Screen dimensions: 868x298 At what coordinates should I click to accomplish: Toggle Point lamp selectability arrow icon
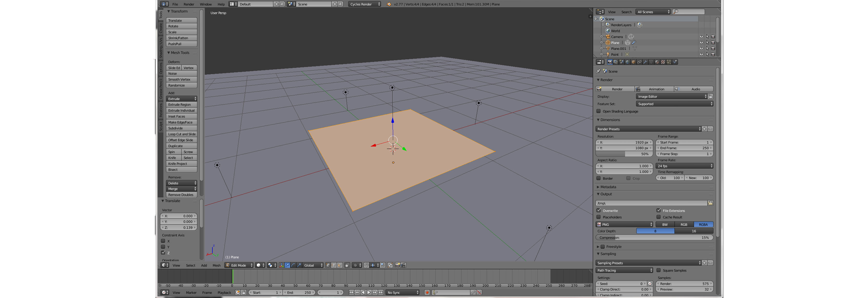click(707, 54)
